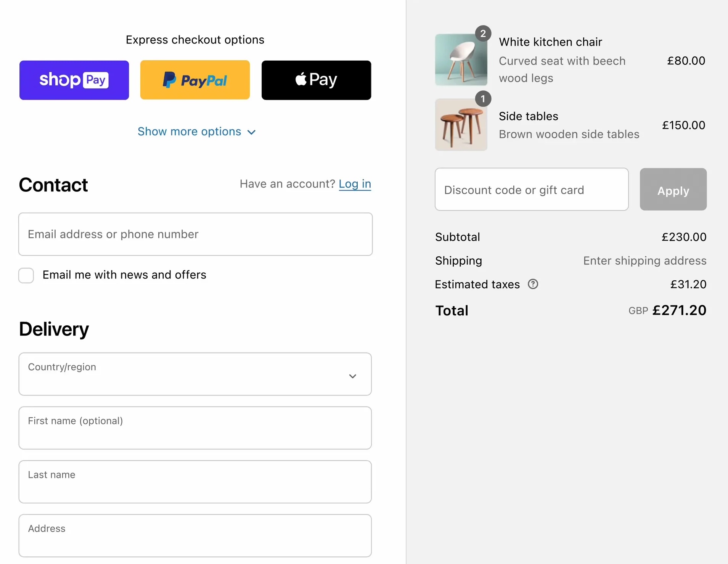This screenshot has width=728, height=564.
Task: Pay with PayPal express checkout
Action: click(195, 80)
